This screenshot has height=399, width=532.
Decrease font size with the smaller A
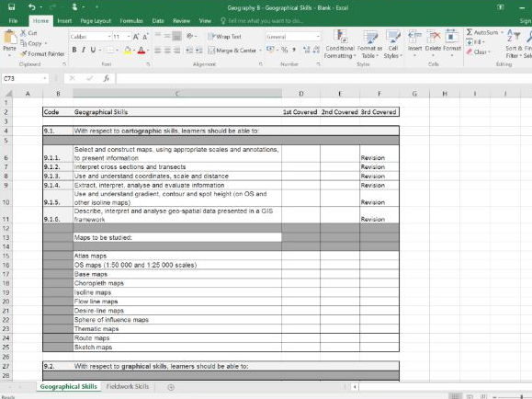coord(145,37)
